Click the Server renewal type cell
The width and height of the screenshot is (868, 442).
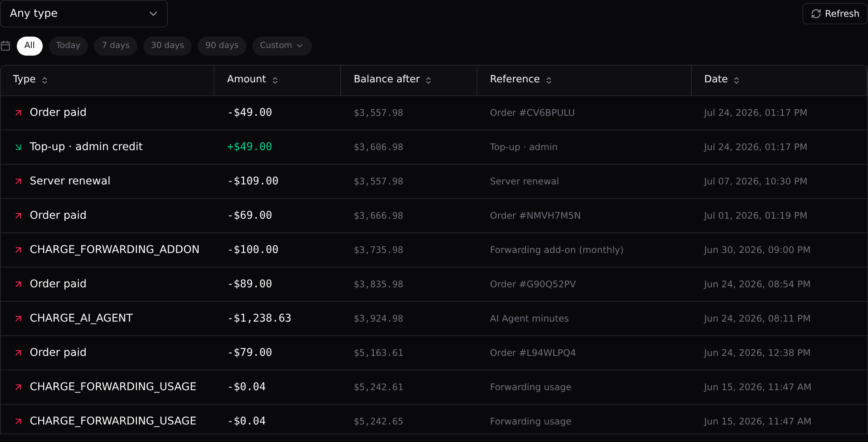coord(70,181)
